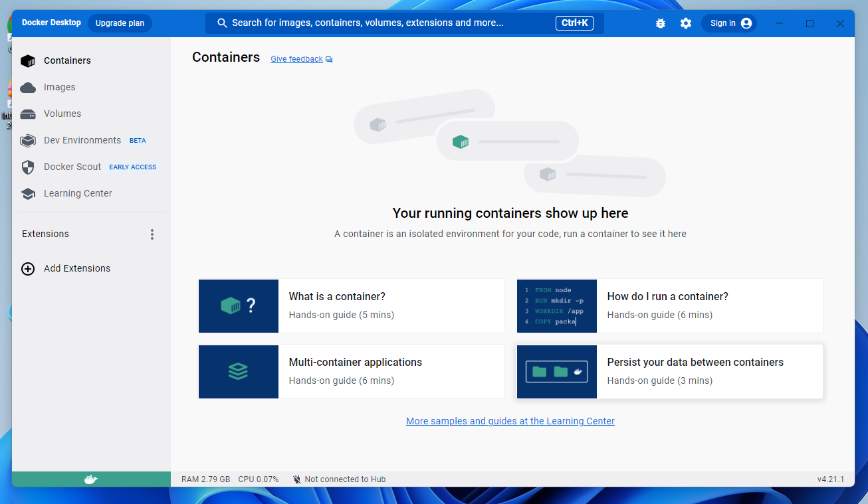This screenshot has width=868, height=504.
Task: Open More samples and guides link
Action: [x=510, y=421]
